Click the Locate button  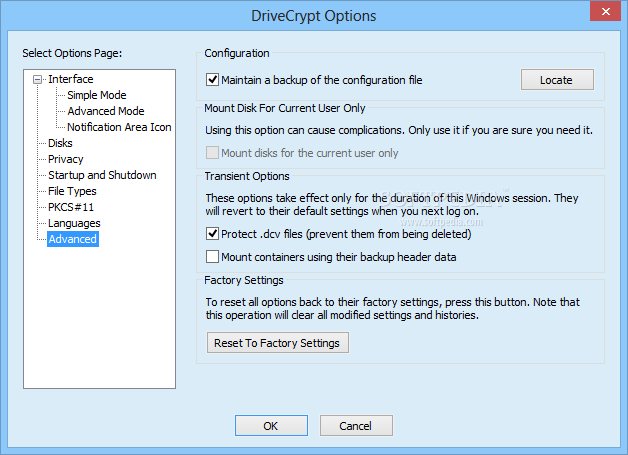click(x=557, y=80)
